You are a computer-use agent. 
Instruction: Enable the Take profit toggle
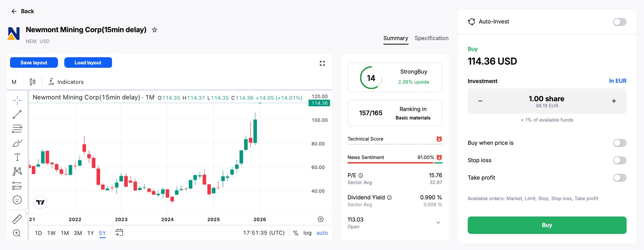click(620, 178)
